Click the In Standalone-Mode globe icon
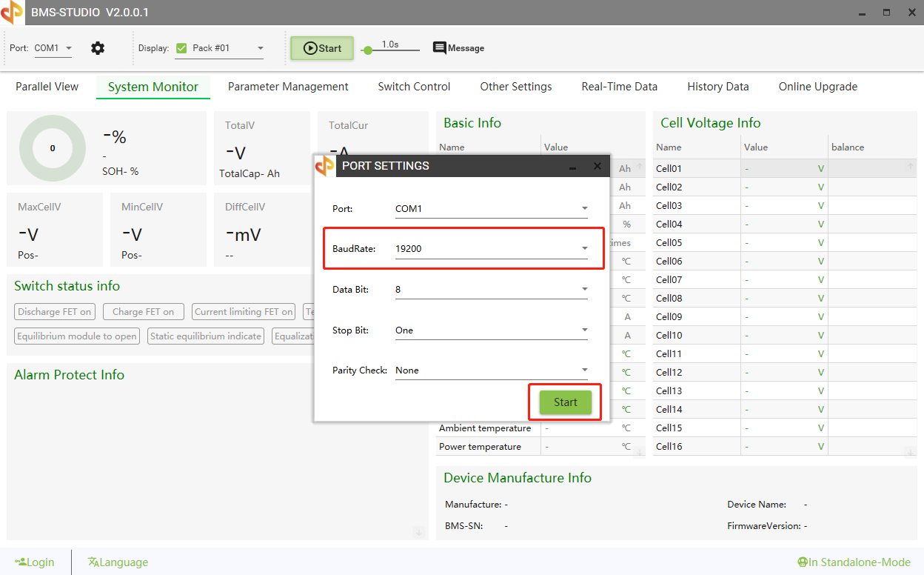Viewport: 924px width, 575px height. coord(802,562)
